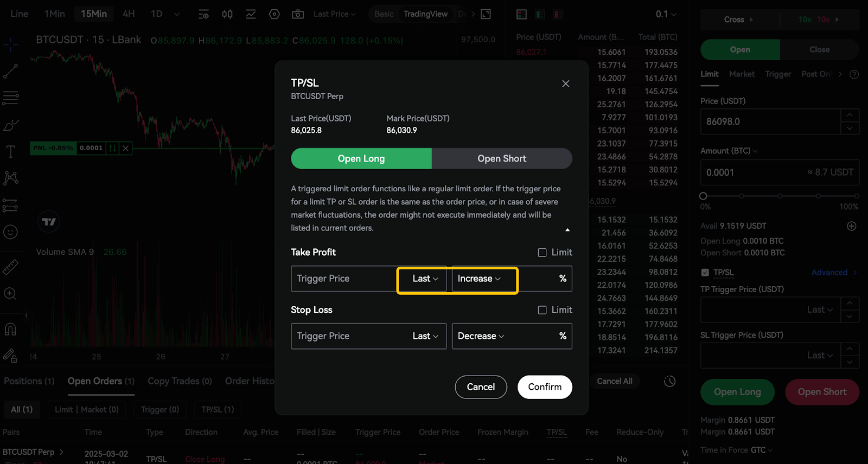Close the TP/SL dialog
Screen dimensions: 868x464
point(566,83)
